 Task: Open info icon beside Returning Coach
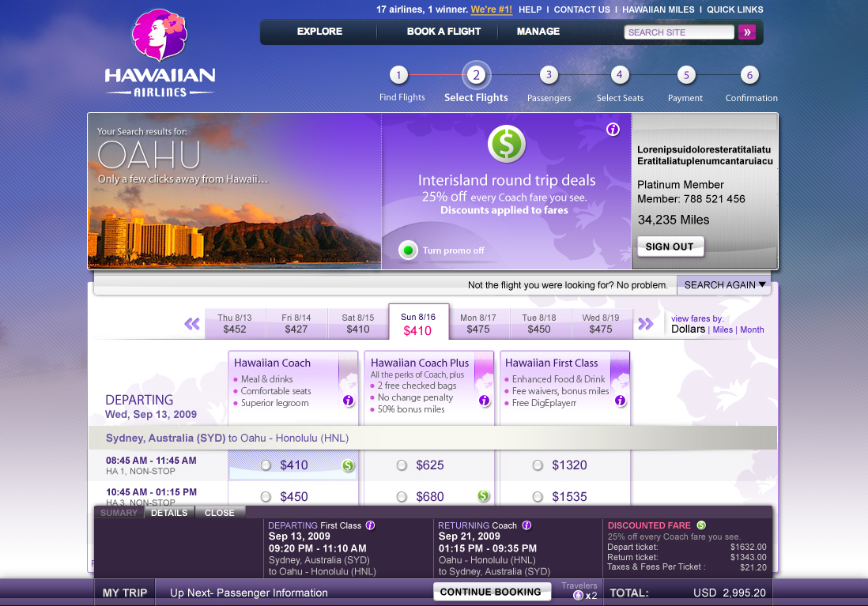(x=526, y=525)
